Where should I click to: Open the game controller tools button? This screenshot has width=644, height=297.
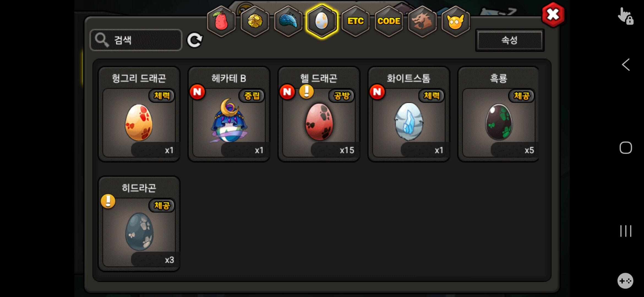click(x=625, y=281)
